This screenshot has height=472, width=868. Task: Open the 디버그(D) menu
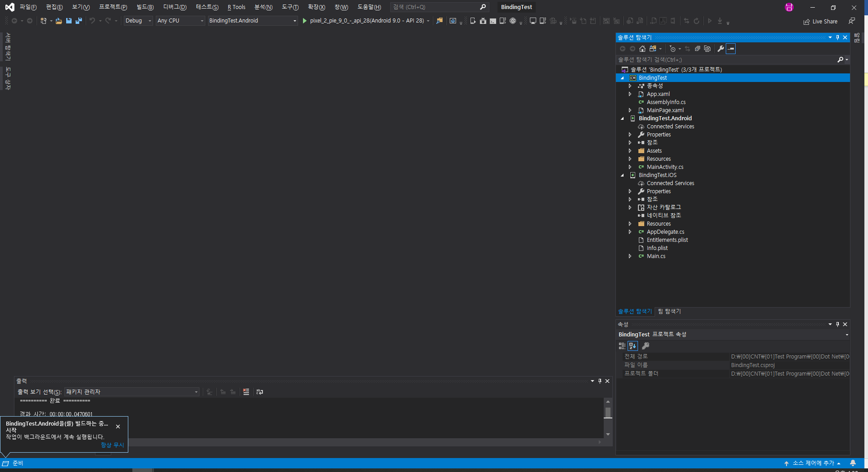click(x=175, y=7)
